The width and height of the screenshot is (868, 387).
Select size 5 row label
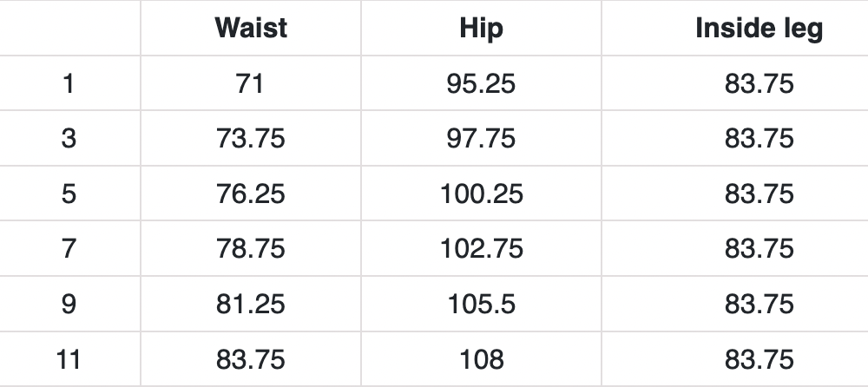(69, 193)
